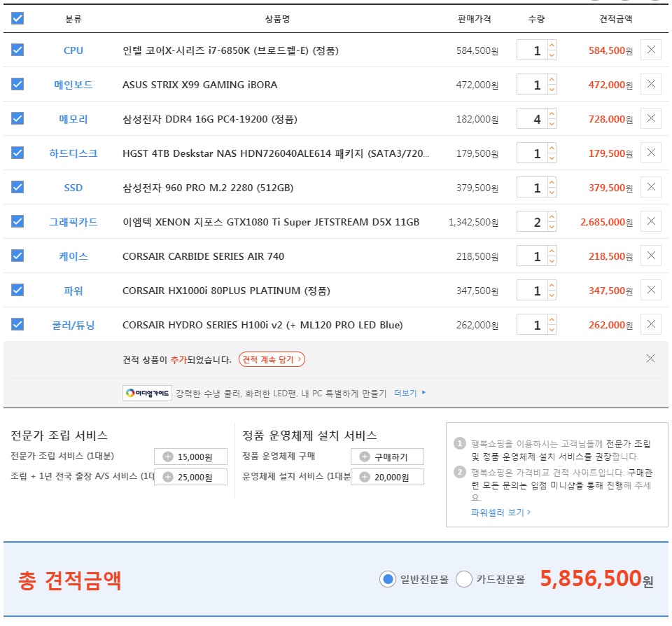Delete the 케이스 row using X
This screenshot has height=626, width=672.
point(650,256)
